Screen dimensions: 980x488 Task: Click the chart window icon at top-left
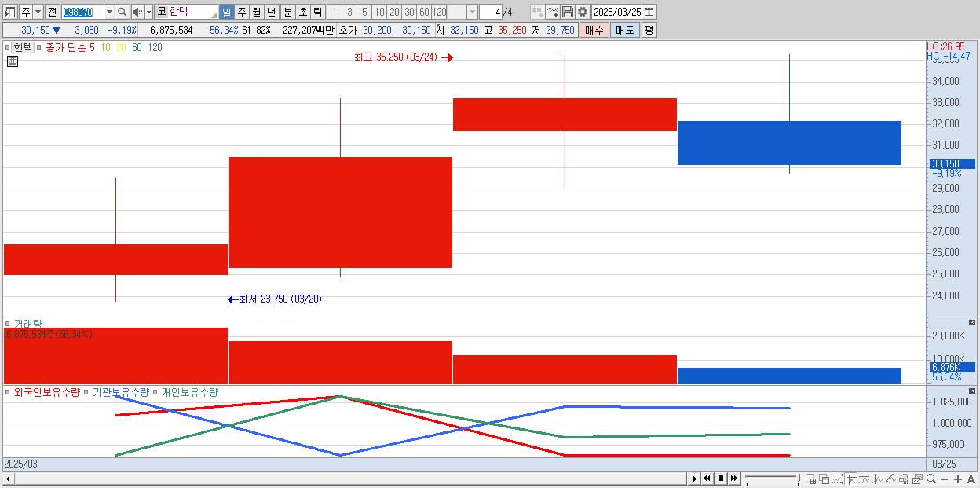pos(10,12)
